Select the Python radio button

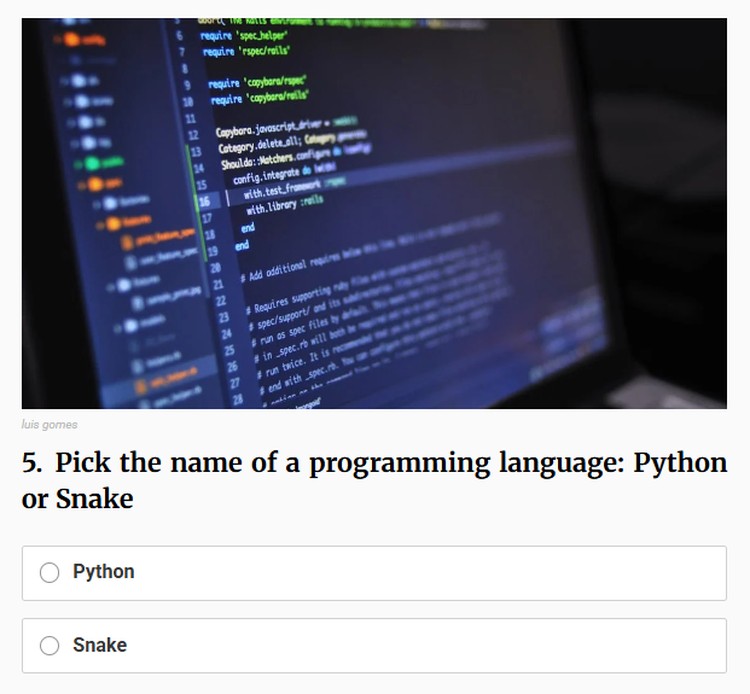pyautogui.click(x=49, y=573)
